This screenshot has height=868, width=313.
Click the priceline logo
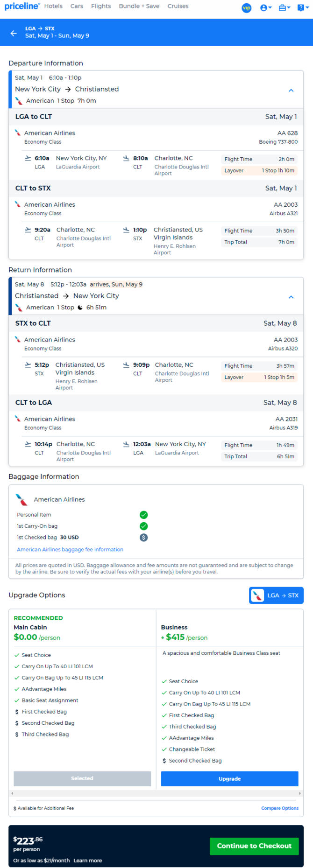(x=22, y=7)
